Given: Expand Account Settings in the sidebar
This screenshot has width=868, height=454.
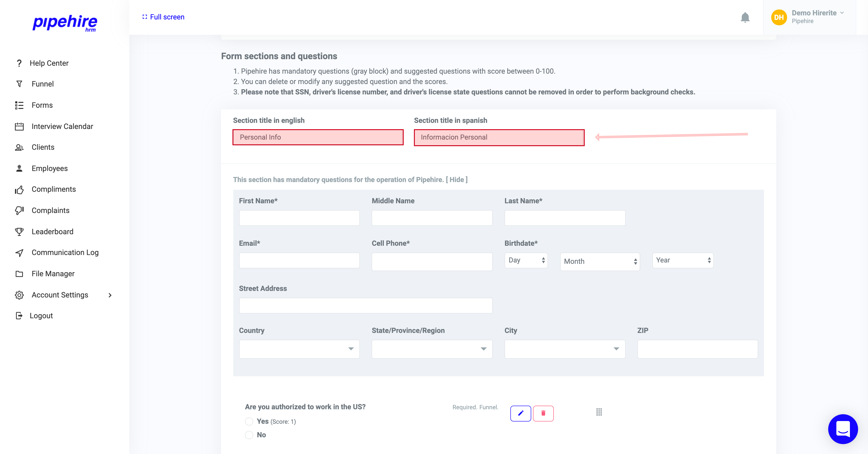Looking at the screenshot, I should pos(60,295).
